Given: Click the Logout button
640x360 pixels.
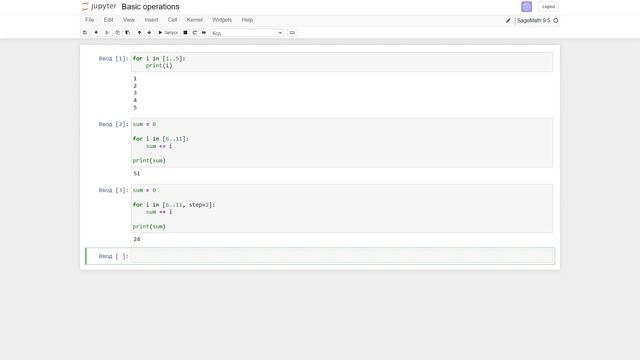Looking at the screenshot, I should (549, 7).
